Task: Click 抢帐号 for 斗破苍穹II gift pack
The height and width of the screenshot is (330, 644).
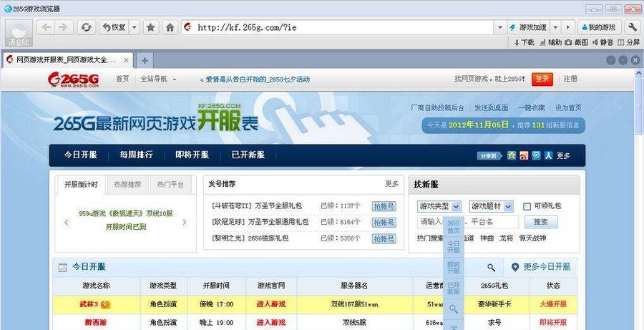Action: [384, 206]
